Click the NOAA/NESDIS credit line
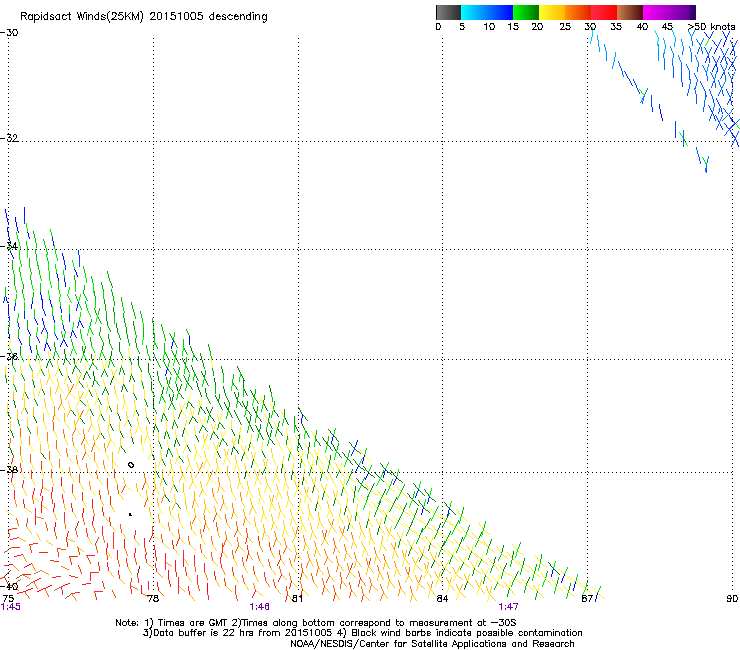740x650 pixels. tap(432, 644)
